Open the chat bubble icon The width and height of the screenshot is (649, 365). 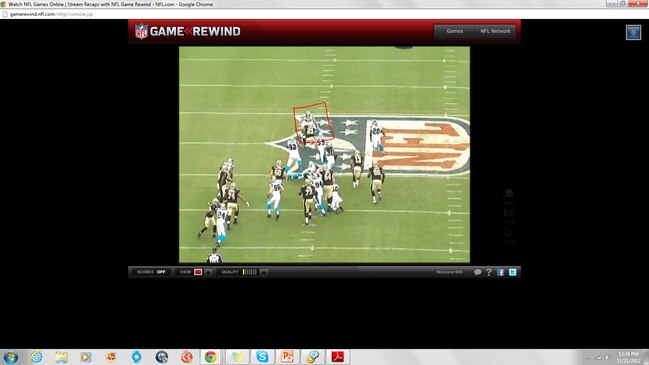(477, 272)
